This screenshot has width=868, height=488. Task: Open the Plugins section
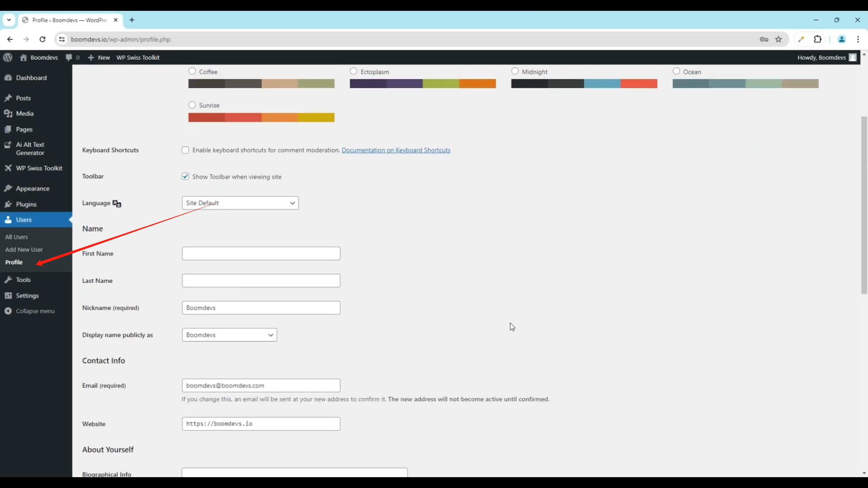point(26,204)
